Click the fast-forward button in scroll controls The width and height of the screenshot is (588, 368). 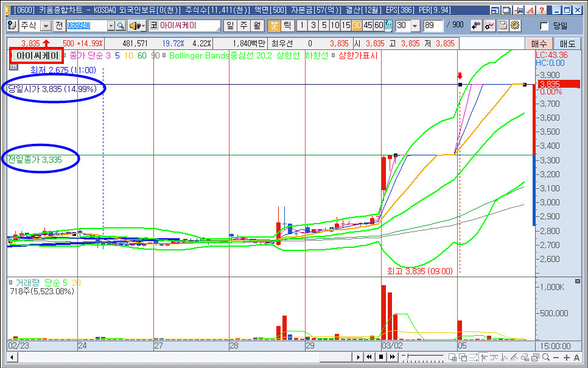(393, 357)
